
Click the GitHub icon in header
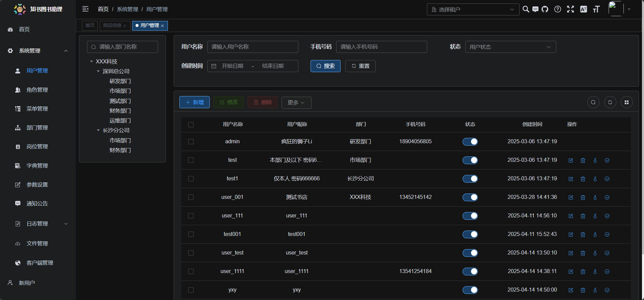coord(545,9)
